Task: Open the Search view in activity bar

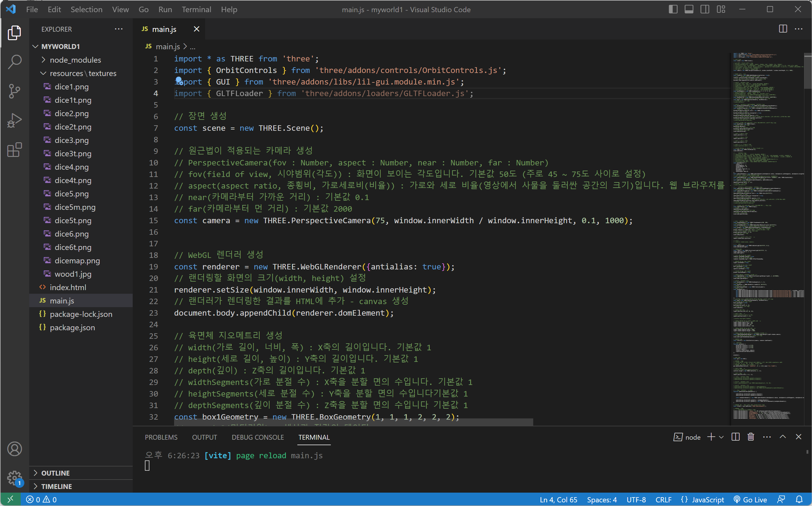Action: tap(14, 61)
